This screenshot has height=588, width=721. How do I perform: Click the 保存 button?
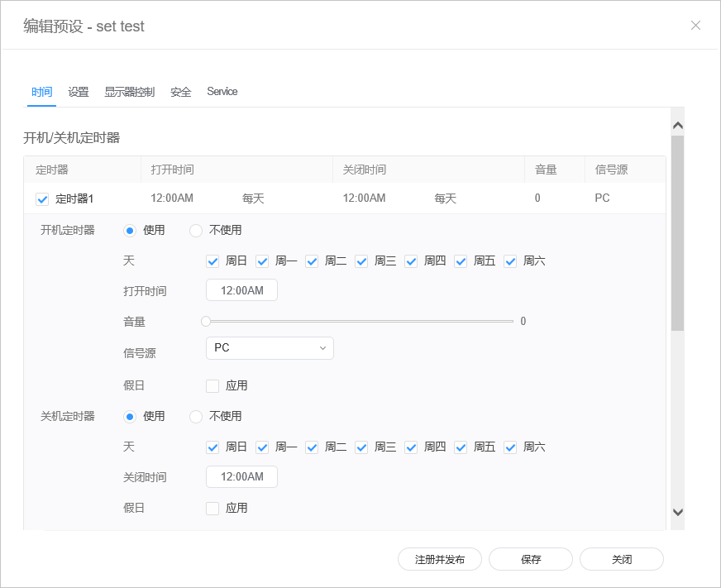pyautogui.click(x=531, y=559)
